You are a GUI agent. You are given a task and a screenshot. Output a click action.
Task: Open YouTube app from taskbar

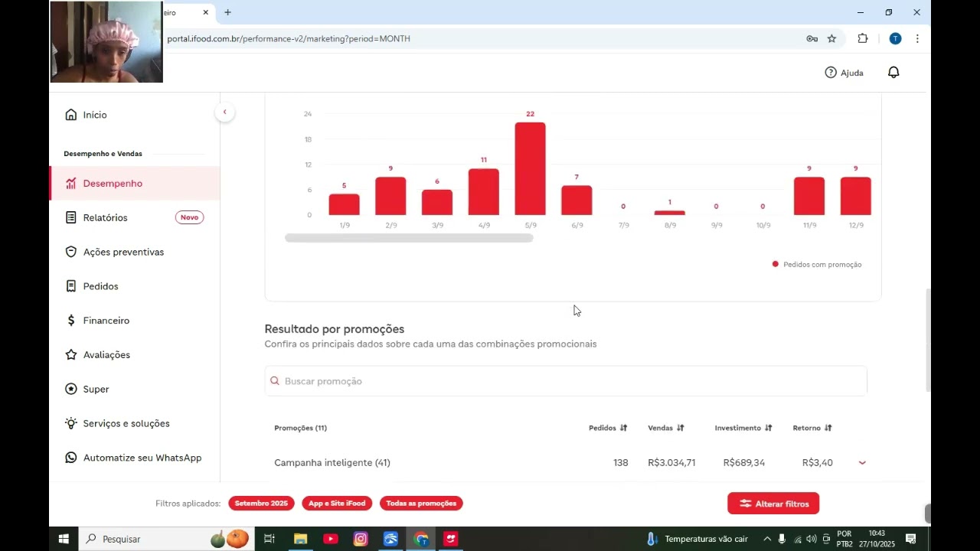point(330,539)
